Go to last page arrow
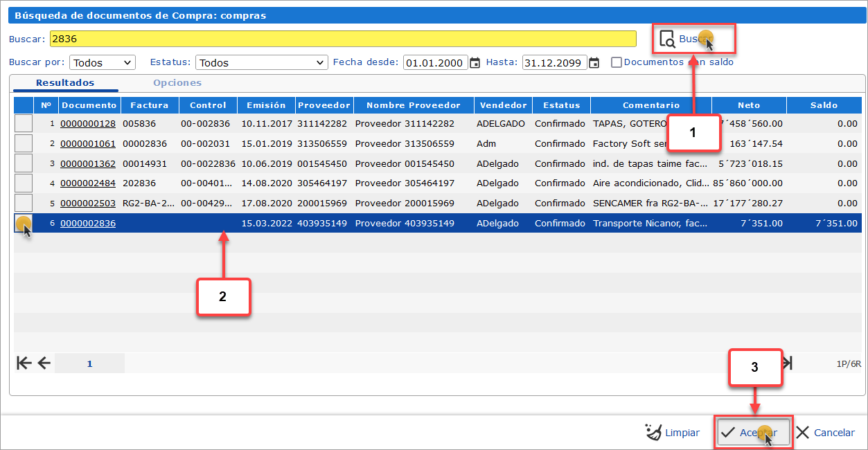 click(788, 363)
